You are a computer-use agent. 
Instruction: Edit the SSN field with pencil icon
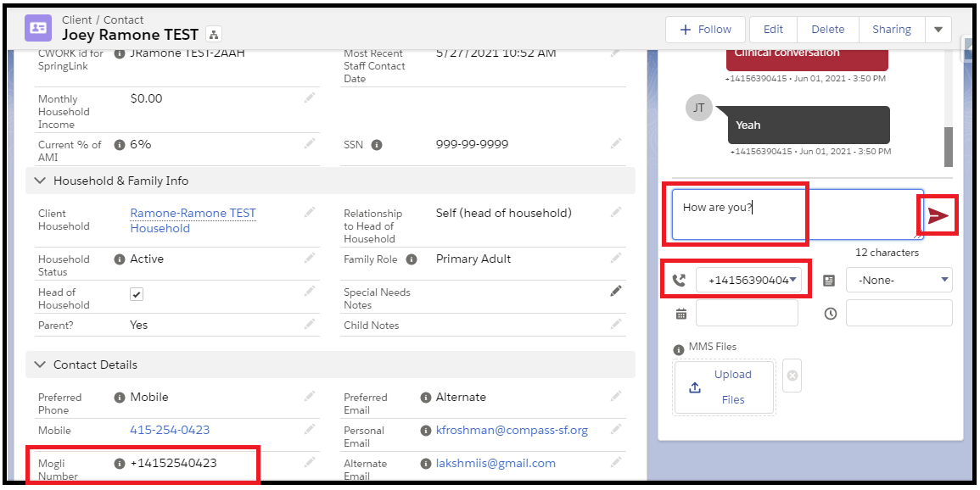[616, 143]
